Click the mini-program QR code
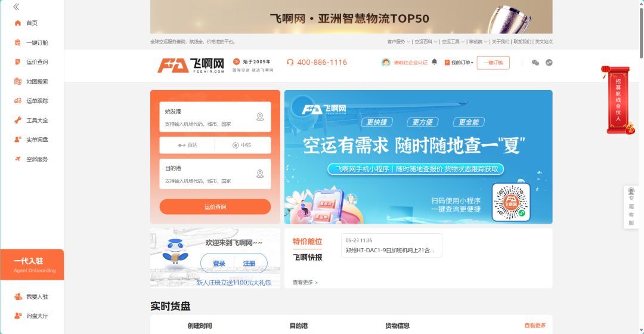The height and width of the screenshot is (334, 644). pos(511,202)
